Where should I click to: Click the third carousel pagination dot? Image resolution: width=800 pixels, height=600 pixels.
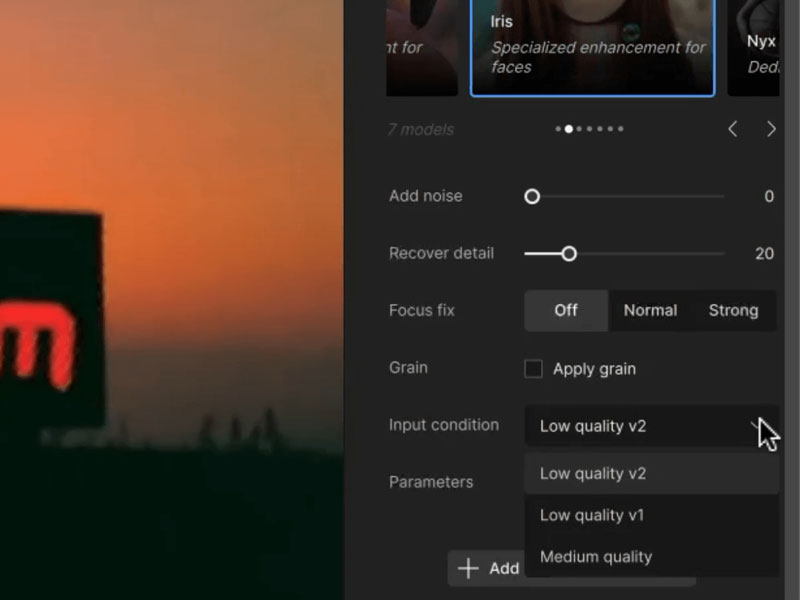(579, 128)
